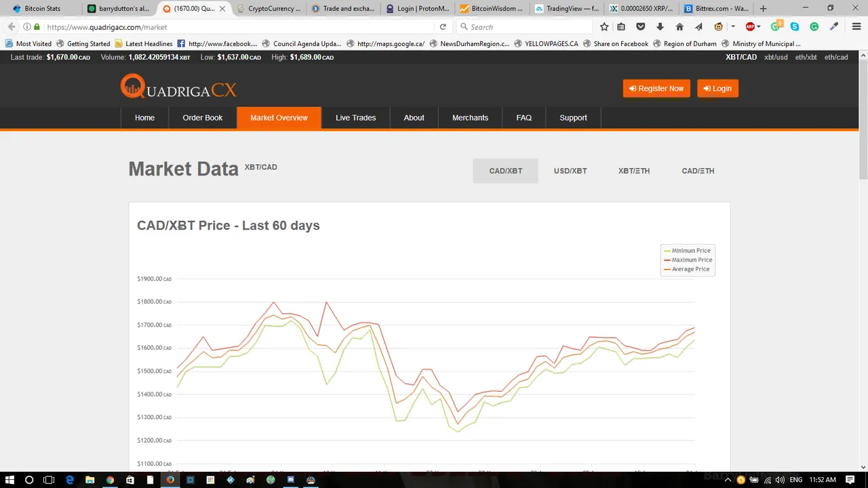The height and width of the screenshot is (488, 868).
Task: Reload the current page
Action: point(443,27)
